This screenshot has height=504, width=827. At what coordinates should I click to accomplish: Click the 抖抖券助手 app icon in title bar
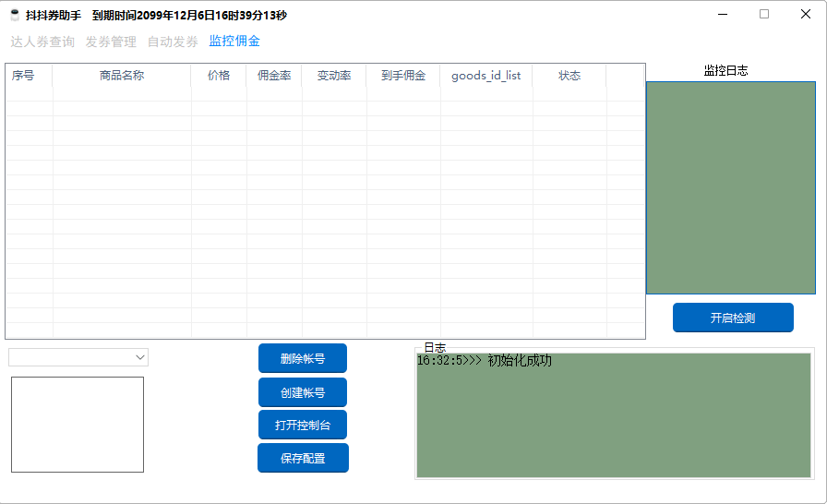(x=14, y=15)
